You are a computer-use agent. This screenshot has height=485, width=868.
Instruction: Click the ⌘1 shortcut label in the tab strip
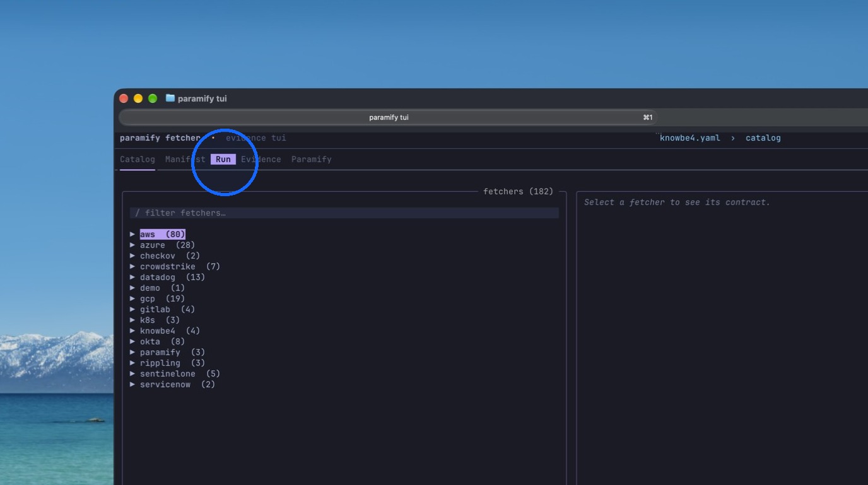click(x=648, y=117)
